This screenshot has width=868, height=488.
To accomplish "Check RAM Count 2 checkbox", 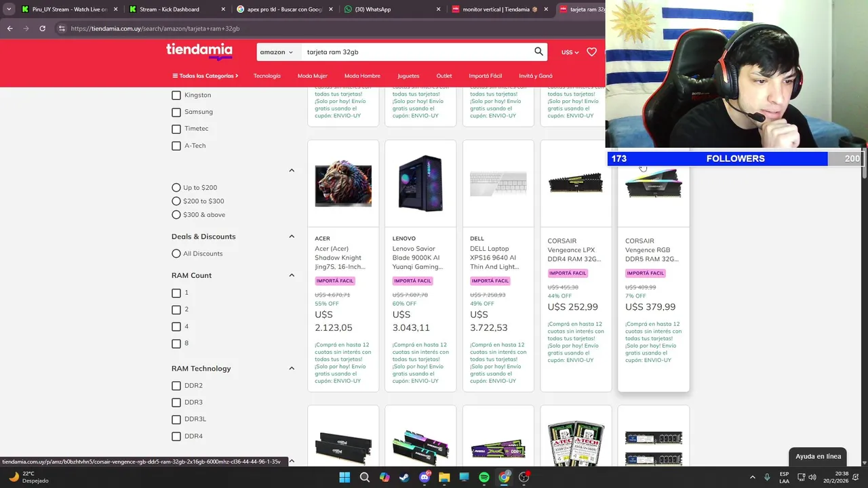I will [176, 310].
